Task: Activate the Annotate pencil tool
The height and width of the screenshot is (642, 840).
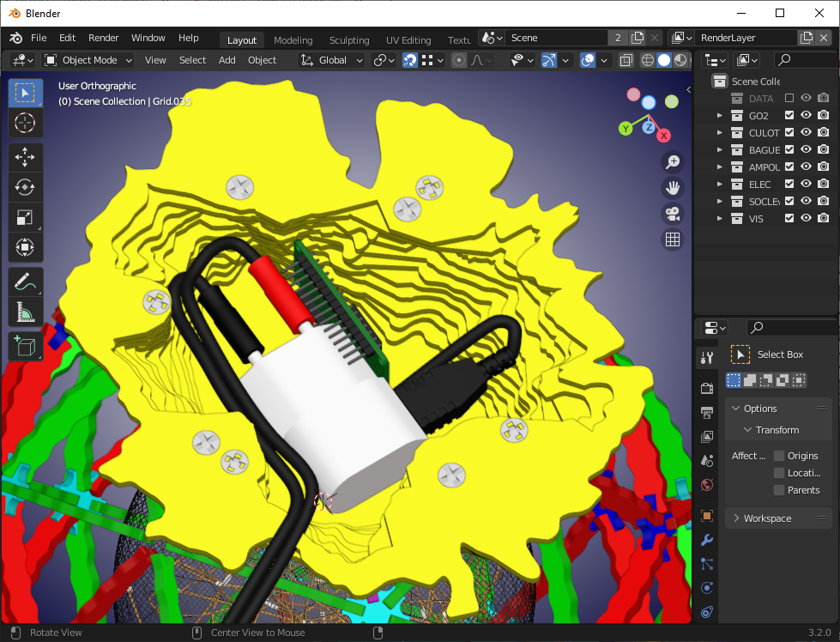Action: pos(25,282)
